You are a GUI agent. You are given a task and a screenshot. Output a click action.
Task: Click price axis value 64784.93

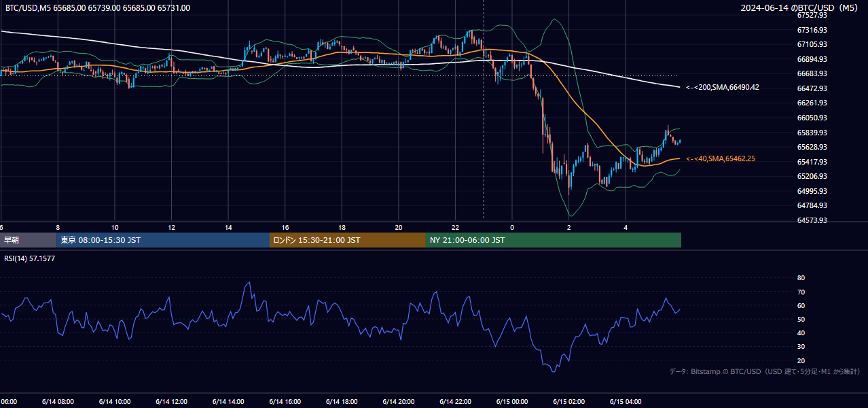(812, 205)
